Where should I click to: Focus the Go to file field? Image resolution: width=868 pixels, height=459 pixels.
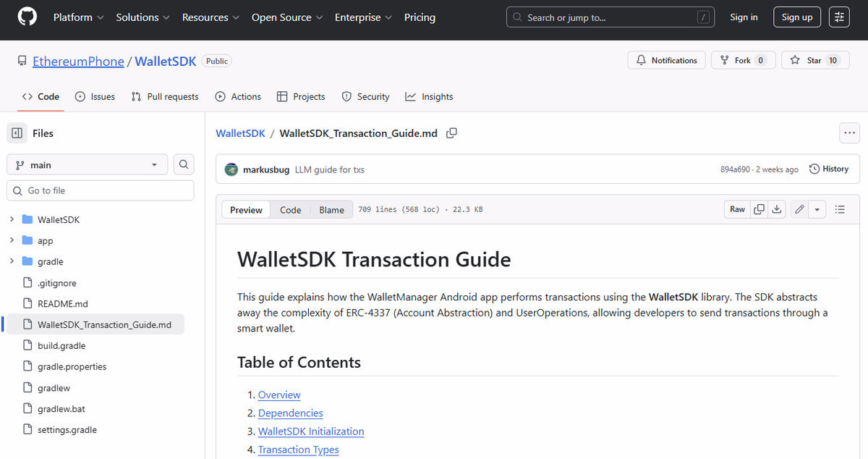pyautogui.click(x=101, y=190)
